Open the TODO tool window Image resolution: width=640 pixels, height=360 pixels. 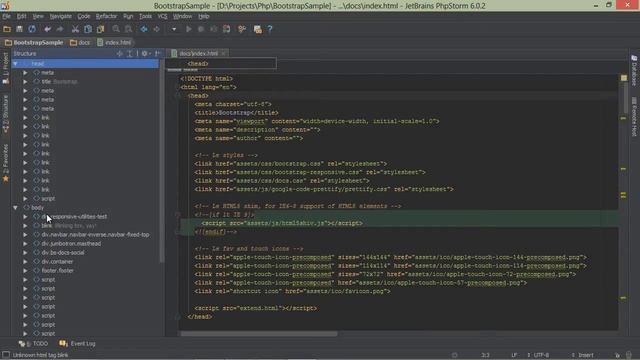pos(33,344)
